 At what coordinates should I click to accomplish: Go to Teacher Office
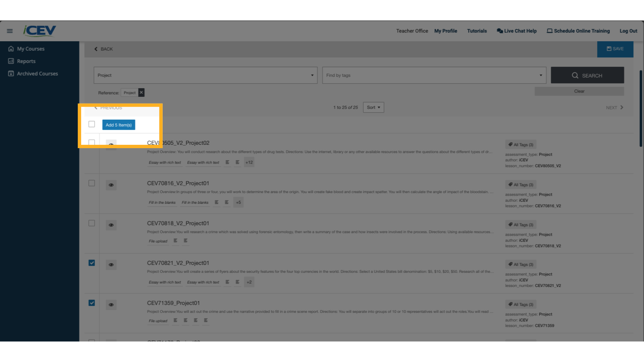tap(412, 31)
